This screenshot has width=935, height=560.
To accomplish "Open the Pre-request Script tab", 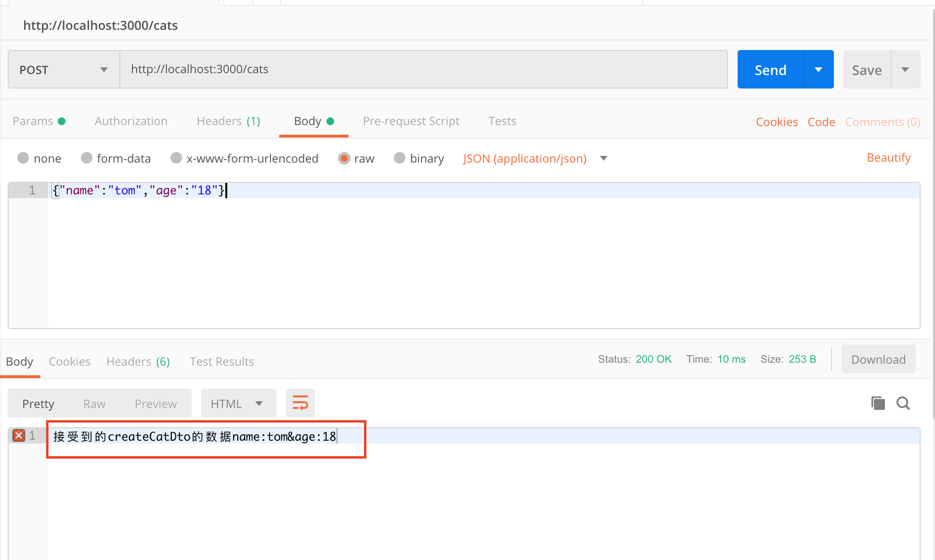I will tap(411, 121).
